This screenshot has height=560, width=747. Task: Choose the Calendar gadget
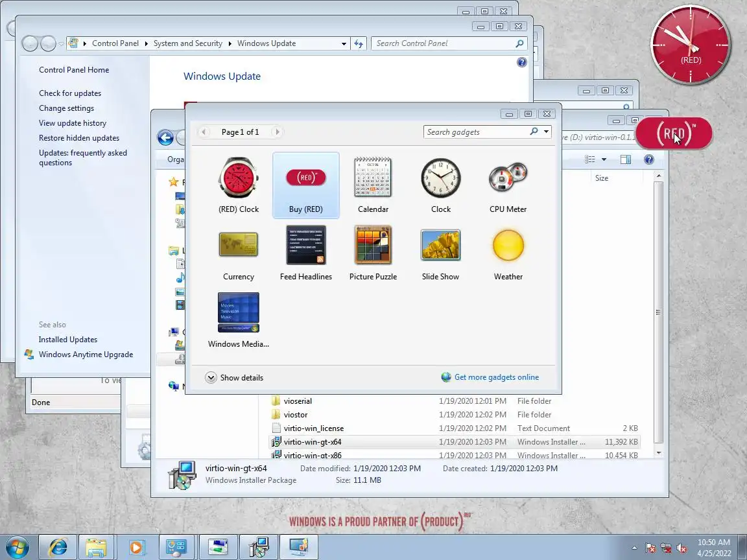click(x=373, y=186)
